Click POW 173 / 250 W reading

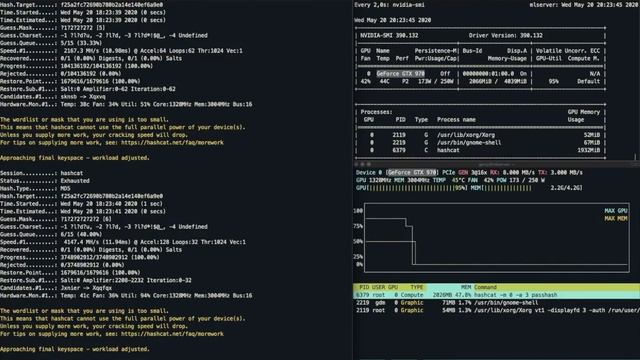[x=520, y=180]
